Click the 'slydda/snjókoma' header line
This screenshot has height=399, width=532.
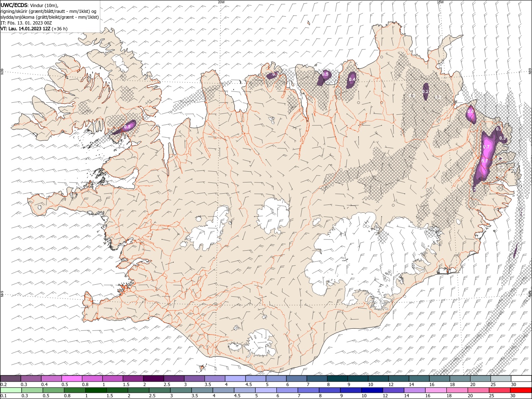point(49,17)
